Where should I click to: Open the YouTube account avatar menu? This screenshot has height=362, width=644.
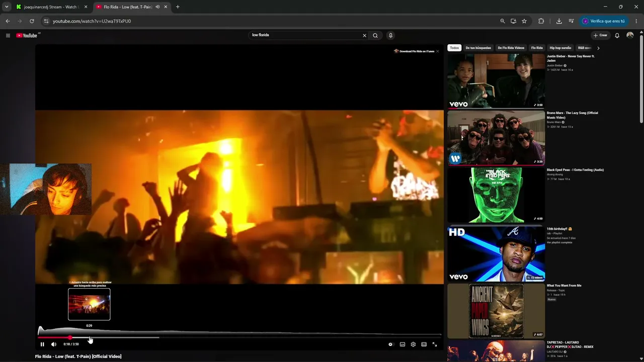630,35
